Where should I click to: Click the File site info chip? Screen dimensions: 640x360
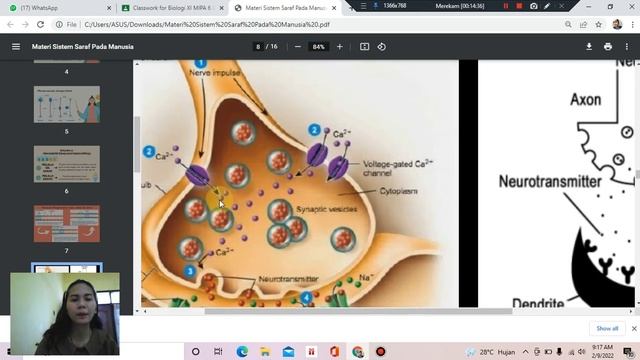click(x=67, y=24)
